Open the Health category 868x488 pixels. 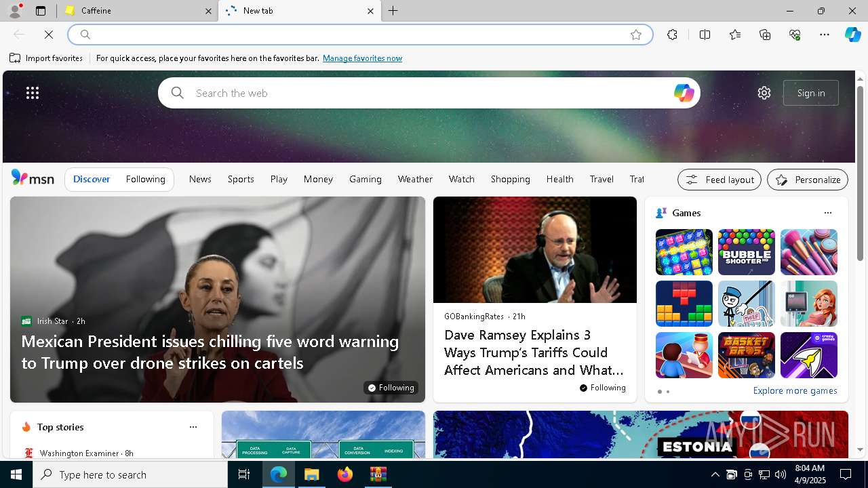tap(559, 179)
